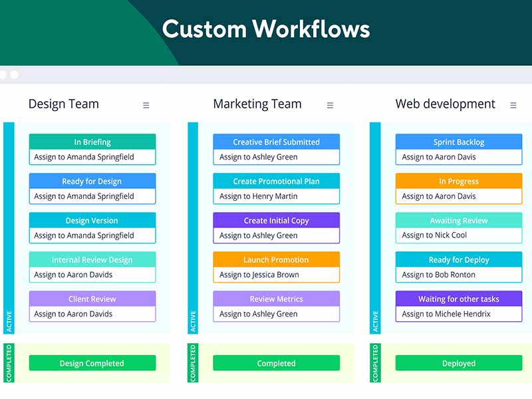This screenshot has height=399, width=532.
Task: Click the Review Metrics status button
Action: tap(277, 299)
